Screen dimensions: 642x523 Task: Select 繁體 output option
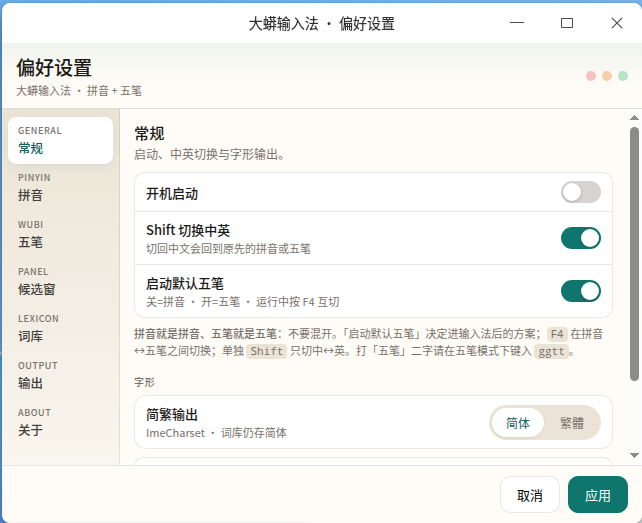[x=572, y=423]
